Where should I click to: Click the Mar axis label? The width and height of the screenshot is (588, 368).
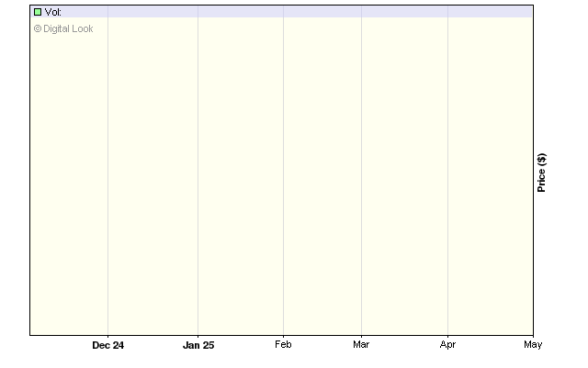pos(361,344)
